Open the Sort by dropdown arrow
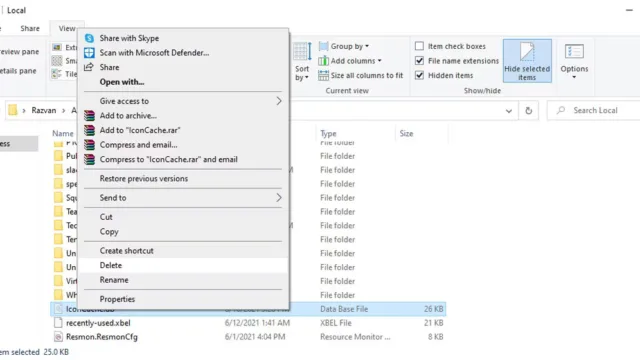The height and width of the screenshot is (360, 640). pyautogui.click(x=307, y=78)
